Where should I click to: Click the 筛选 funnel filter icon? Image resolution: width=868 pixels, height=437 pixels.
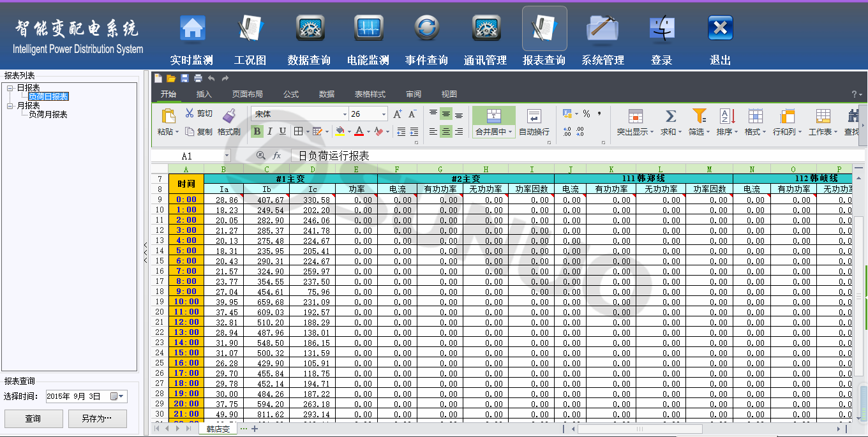699,116
